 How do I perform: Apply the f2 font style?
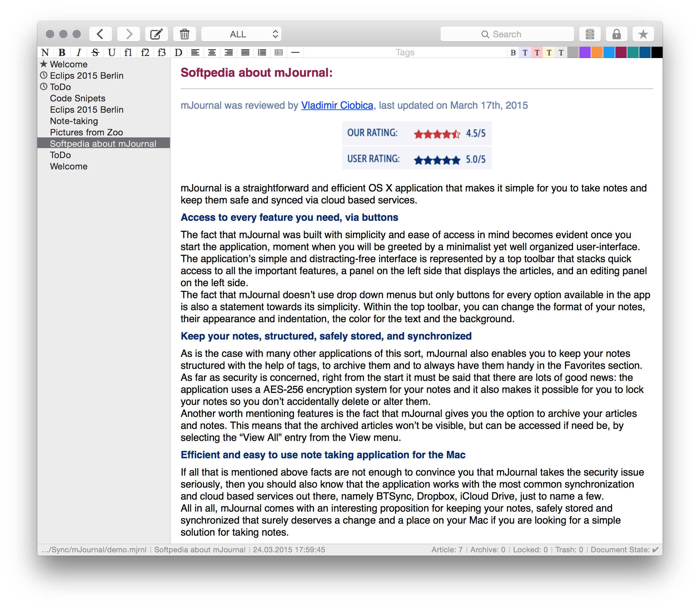pyautogui.click(x=145, y=52)
